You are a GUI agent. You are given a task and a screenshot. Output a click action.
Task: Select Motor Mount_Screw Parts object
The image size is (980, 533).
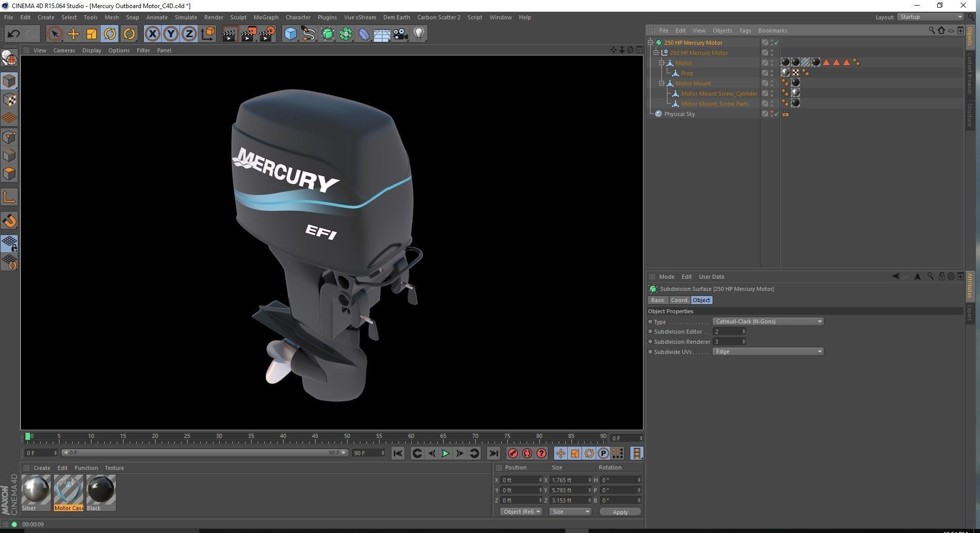click(715, 104)
